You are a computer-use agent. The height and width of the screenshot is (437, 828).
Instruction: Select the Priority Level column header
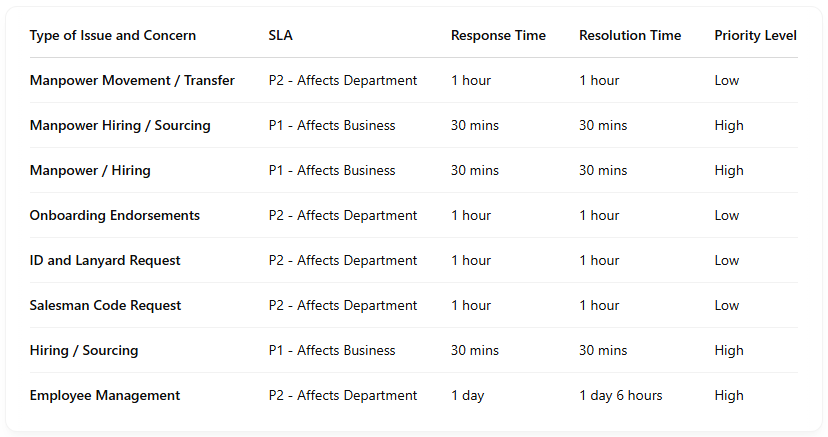(755, 36)
